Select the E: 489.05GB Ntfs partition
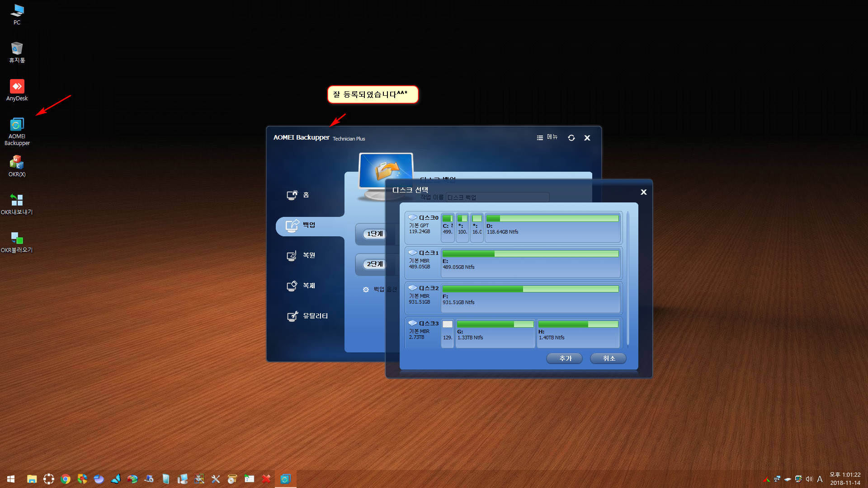The height and width of the screenshot is (488, 868). [531, 263]
